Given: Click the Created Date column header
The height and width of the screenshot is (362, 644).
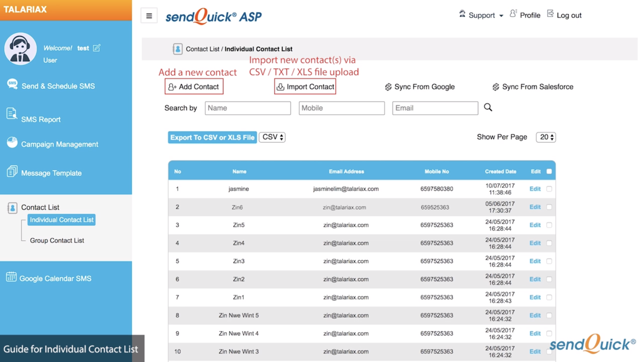Looking at the screenshot, I should tap(501, 171).
